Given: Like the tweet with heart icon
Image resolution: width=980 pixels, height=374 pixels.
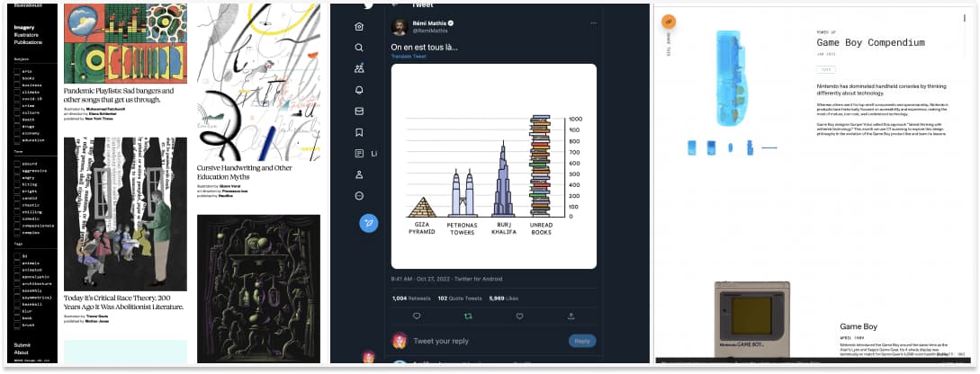Looking at the screenshot, I should pyautogui.click(x=519, y=316).
